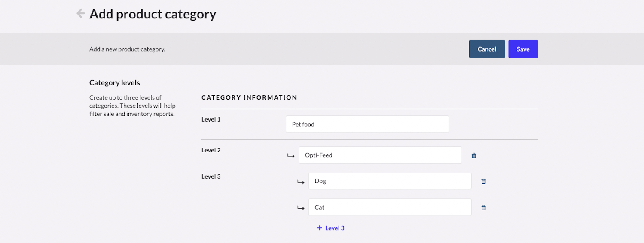
Task: Save the new product category
Action: click(x=523, y=49)
